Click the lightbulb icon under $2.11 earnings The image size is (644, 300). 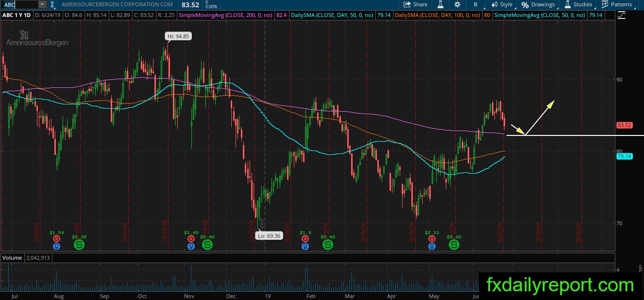(432, 246)
